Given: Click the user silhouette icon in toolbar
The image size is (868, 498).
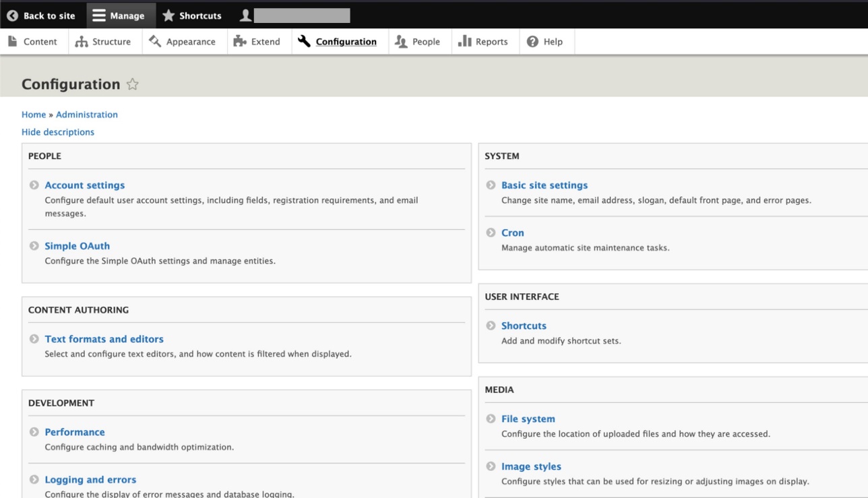Looking at the screenshot, I should click(246, 15).
